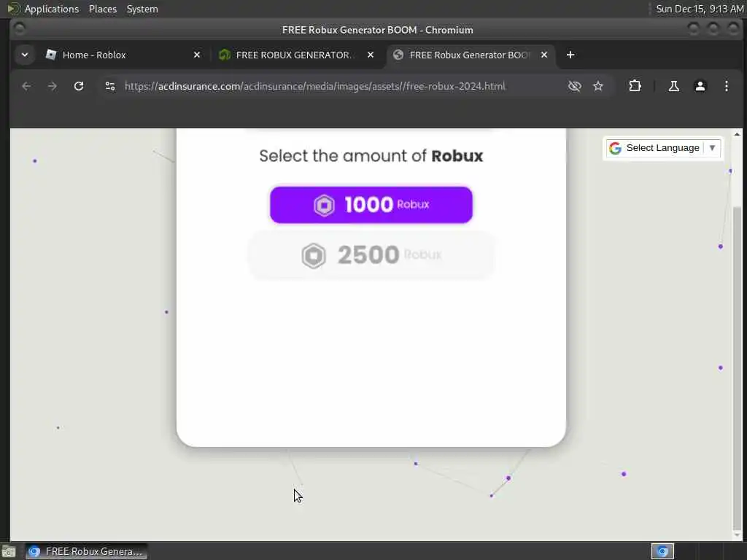Open a new tab with plus
The height and width of the screenshot is (560, 747).
(x=570, y=55)
